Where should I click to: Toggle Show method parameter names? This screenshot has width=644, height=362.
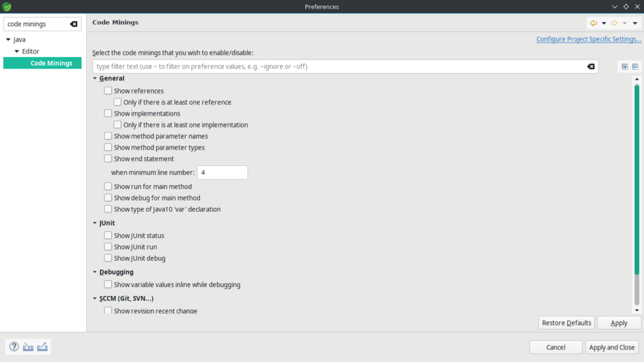108,136
